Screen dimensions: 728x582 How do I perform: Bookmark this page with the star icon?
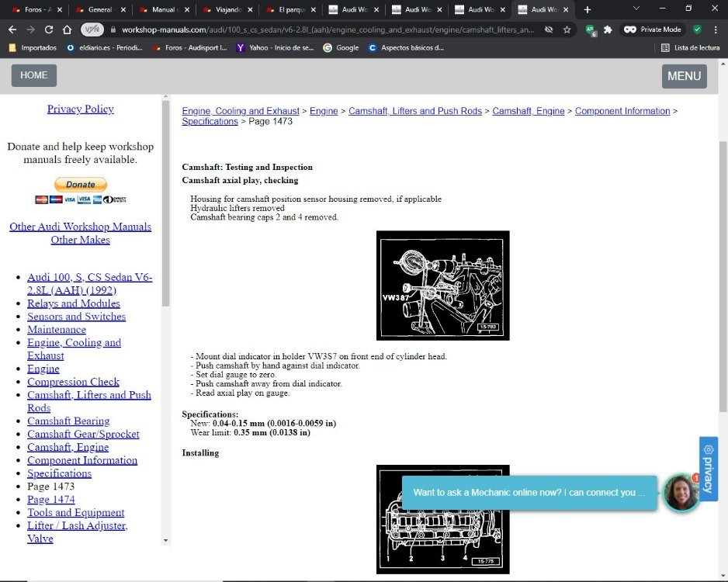567,29
